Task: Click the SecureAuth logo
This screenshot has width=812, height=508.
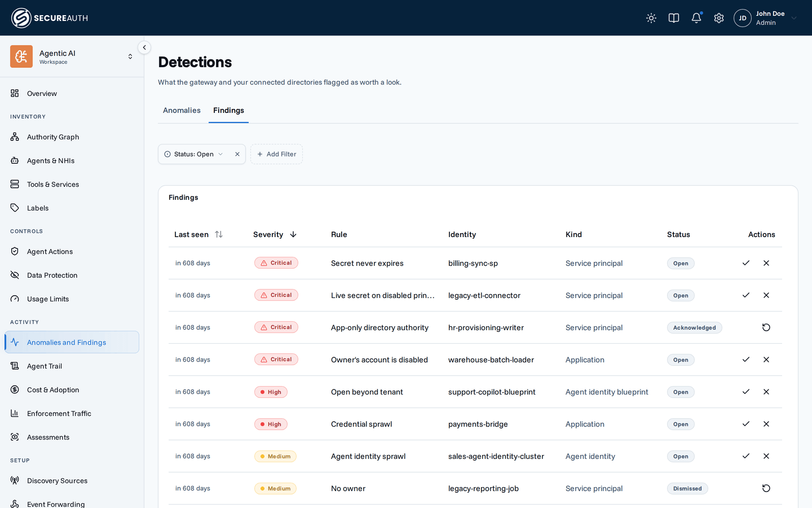Action: tap(50, 18)
